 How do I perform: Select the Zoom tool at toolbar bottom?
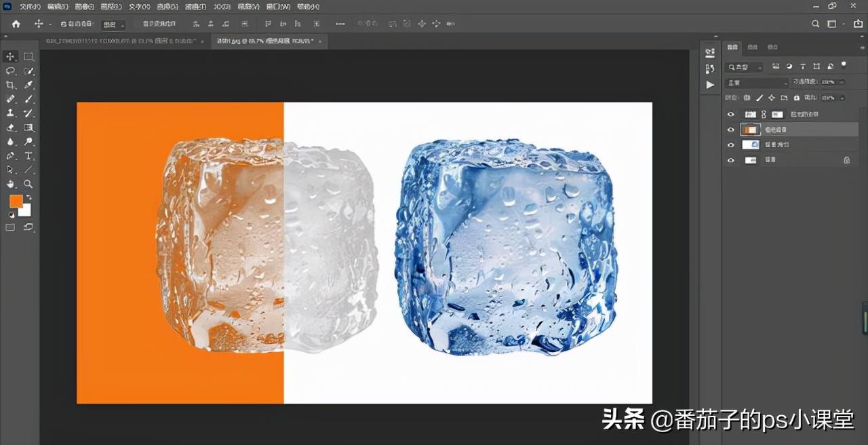click(28, 183)
